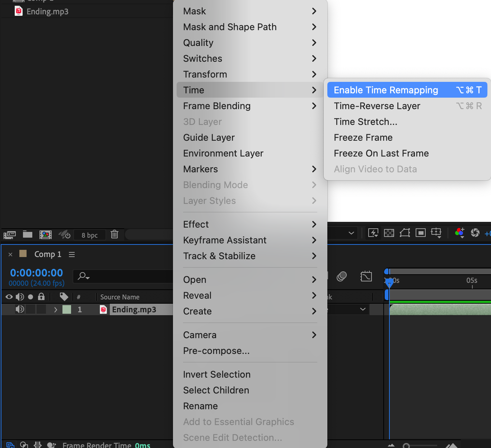Image resolution: width=491 pixels, height=448 pixels.
Task: Open the Comp 1 panel menu
Action: [x=72, y=255]
